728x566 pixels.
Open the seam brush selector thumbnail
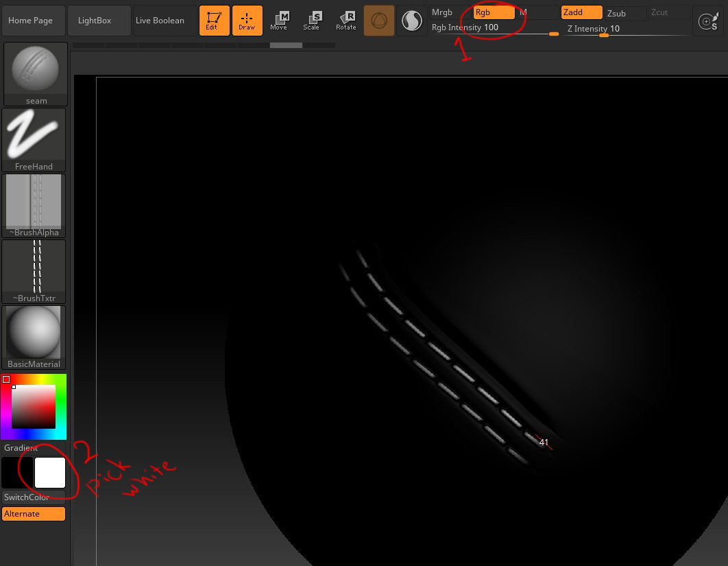coord(36,74)
